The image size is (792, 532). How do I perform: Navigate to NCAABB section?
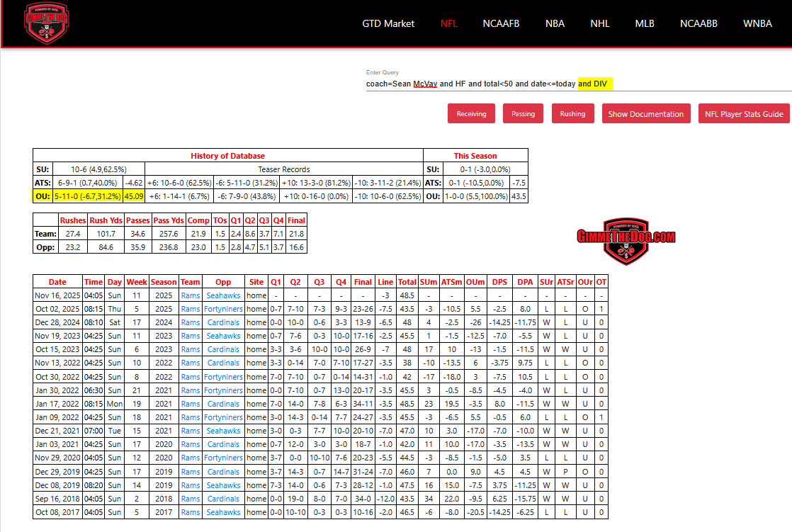pyautogui.click(x=698, y=24)
